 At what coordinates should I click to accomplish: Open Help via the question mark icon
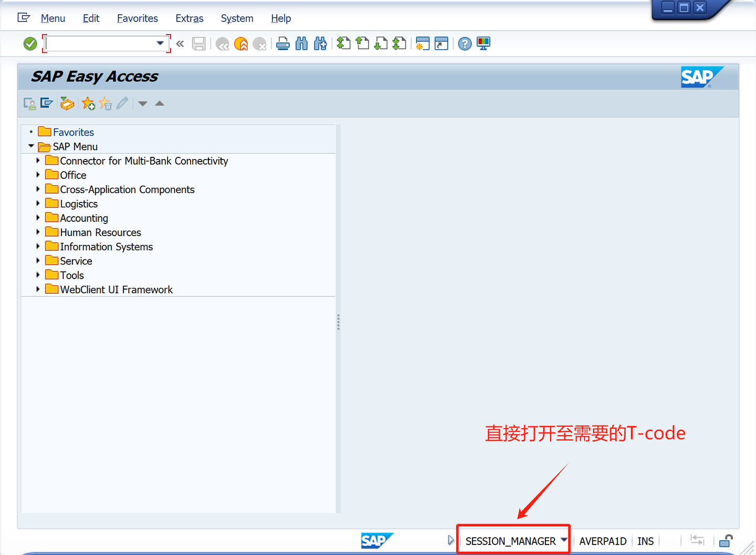[x=465, y=44]
